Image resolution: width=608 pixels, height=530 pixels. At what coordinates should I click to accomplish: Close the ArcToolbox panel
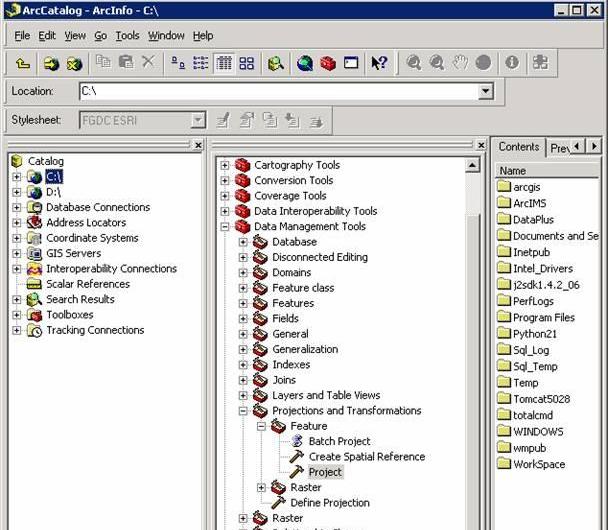coord(481,145)
